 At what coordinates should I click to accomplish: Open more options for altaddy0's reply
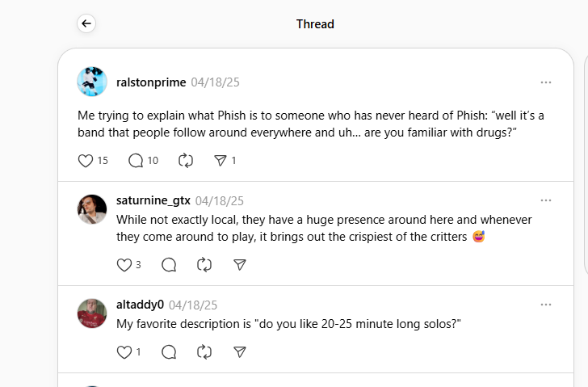click(x=546, y=305)
